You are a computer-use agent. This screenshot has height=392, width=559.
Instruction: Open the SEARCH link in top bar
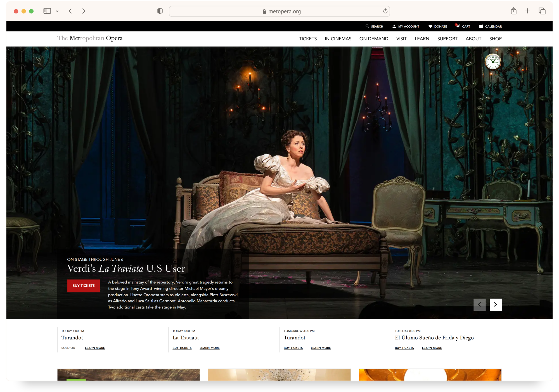(x=377, y=27)
